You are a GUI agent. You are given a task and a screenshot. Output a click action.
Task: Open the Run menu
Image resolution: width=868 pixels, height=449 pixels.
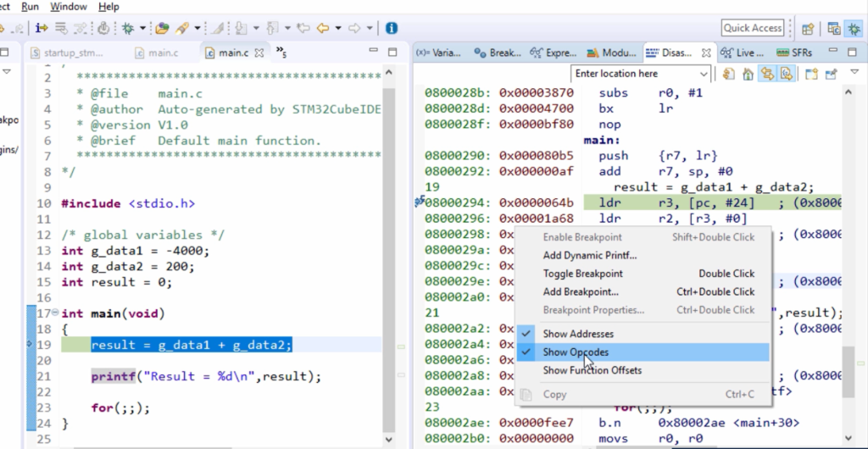[x=30, y=7]
